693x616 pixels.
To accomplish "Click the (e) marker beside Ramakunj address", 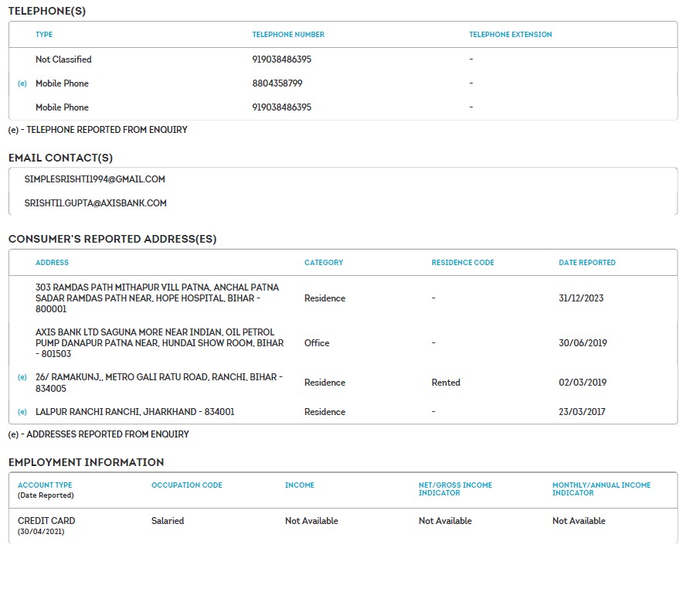I will pos(22,377).
